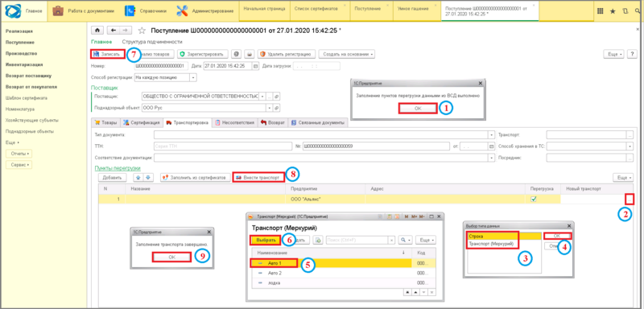Screen dimensions: 644x309
Task: Click Реализация in left sidebar
Action: coord(19,31)
